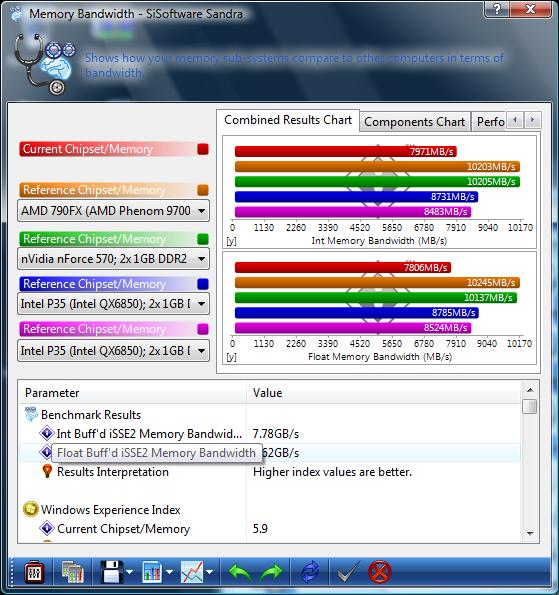This screenshot has height=595, width=559.
Task: Click the orange 10203MB/s Int bandwidth bar
Action: coord(377,166)
